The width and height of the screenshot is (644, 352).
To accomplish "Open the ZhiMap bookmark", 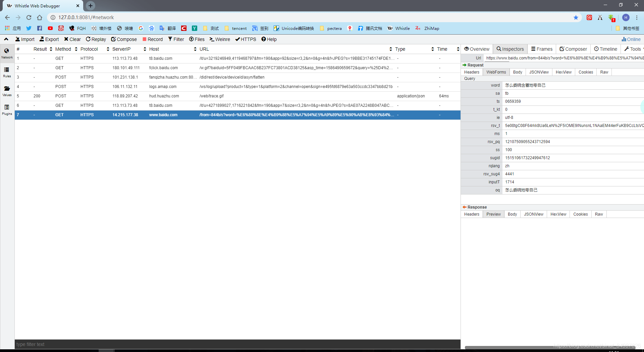I will pyautogui.click(x=427, y=29).
